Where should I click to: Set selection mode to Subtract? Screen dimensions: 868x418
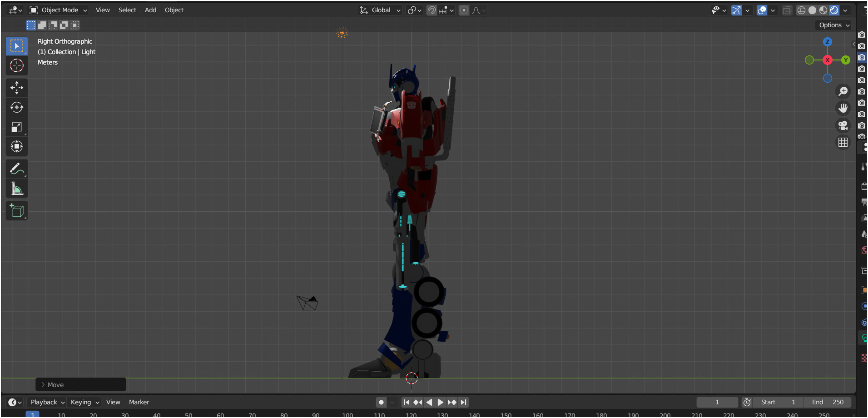(53, 25)
